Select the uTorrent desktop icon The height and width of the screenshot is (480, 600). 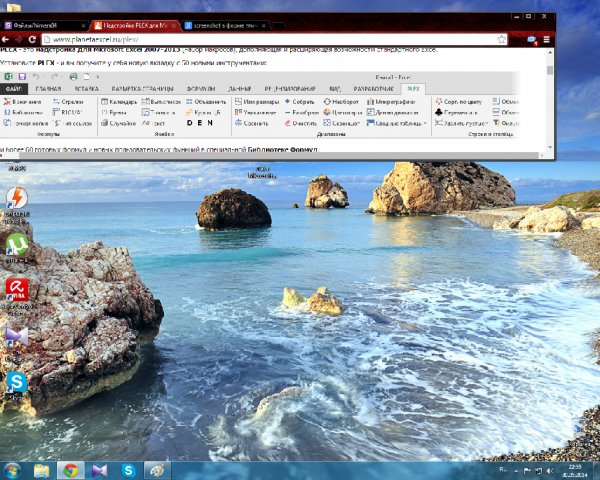pyautogui.click(x=17, y=248)
